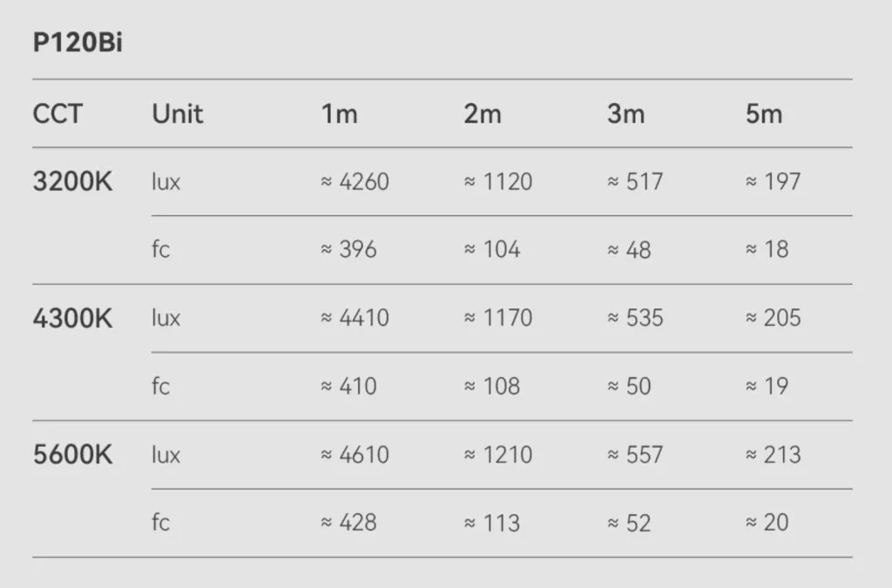
Task: Select the ≈ 428 value cell
Action: 348,523
